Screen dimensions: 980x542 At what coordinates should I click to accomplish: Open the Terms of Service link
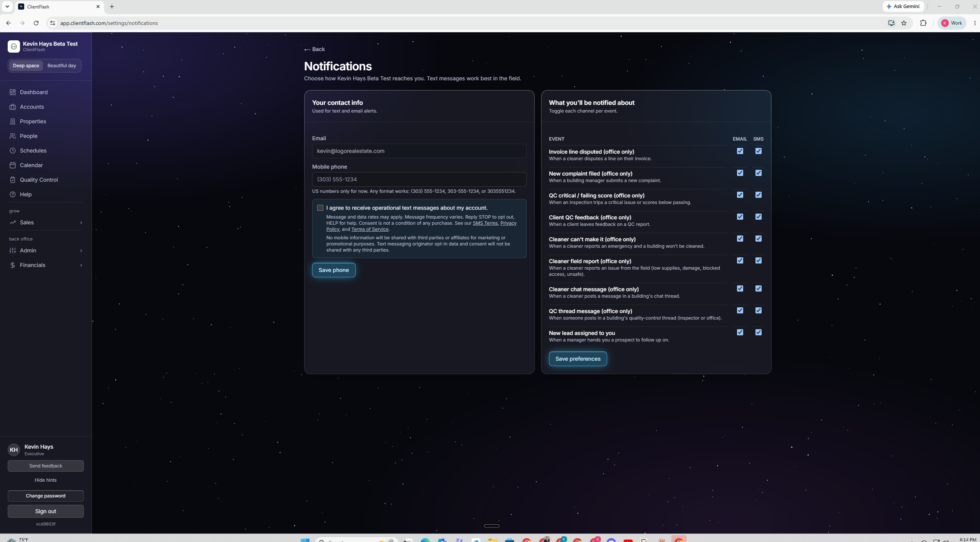point(370,229)
